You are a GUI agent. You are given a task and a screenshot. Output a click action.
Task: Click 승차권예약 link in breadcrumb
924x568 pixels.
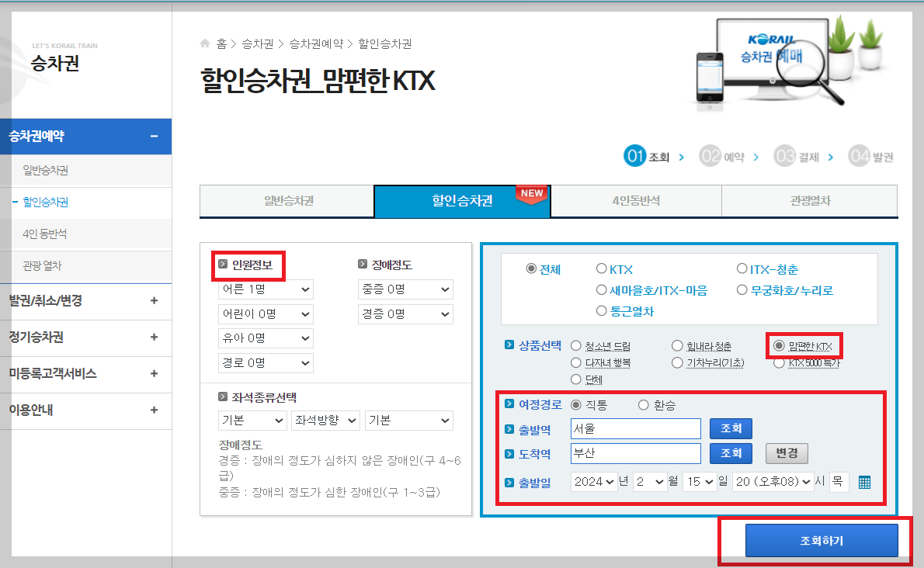point(316,43)
